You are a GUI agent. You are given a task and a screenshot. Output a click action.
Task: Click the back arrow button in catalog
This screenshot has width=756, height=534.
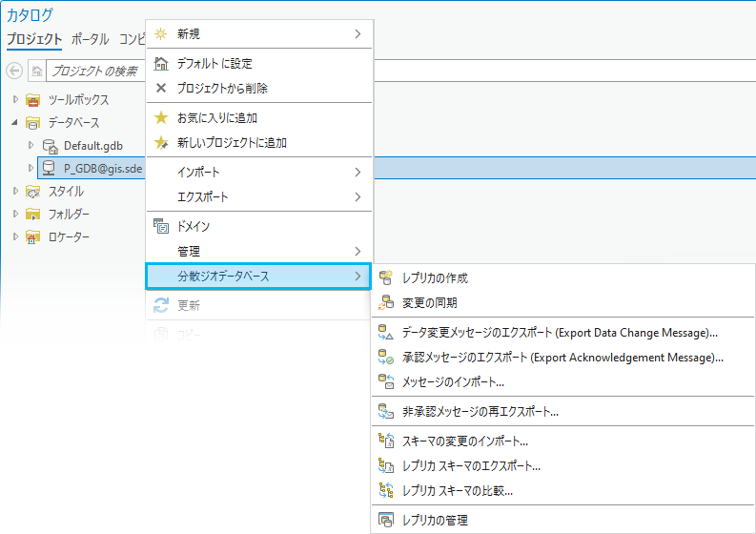tap(14, 71)
